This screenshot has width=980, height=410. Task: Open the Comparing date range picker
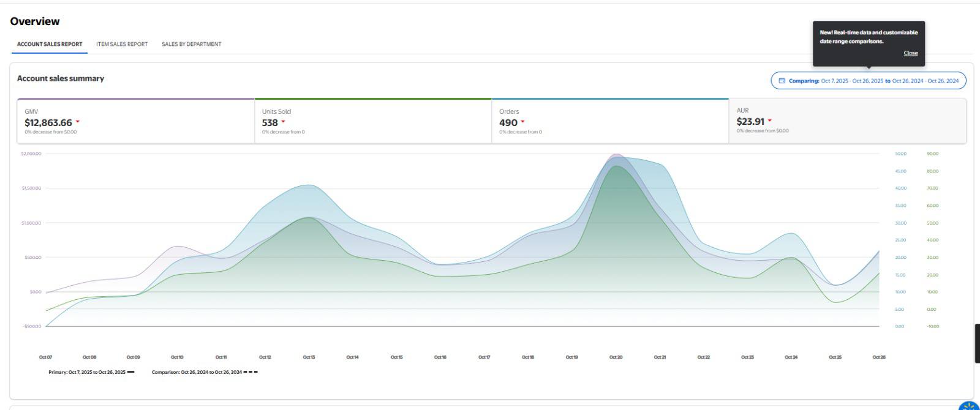[868, 81]
